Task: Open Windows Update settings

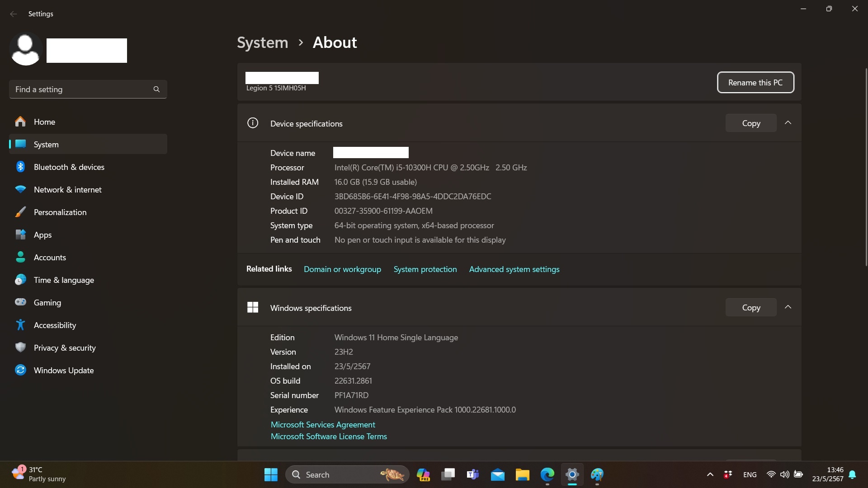Action: [88, 370]
